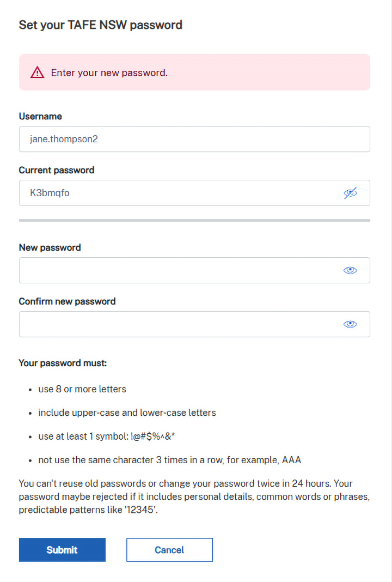The image size is (392, 582).
Task: Click the 'use 8 or more letters' rule
Action: [x=82, y=389]
